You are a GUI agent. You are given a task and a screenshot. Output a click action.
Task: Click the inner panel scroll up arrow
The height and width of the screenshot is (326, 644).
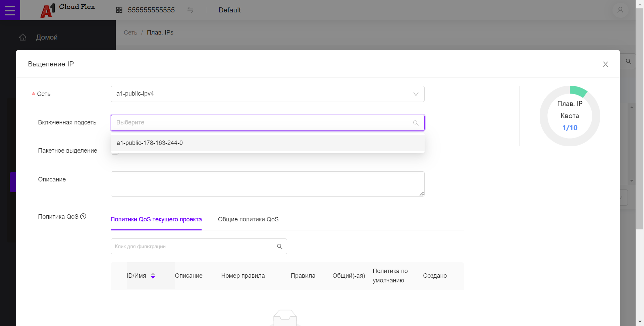point(632,107)
